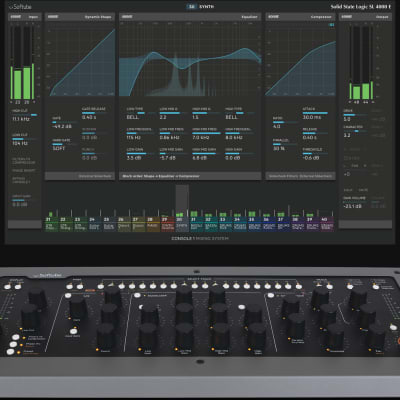Adjust compressor Ratio 4.0 slider
Viewport: 400px width, 400px height.
pos(284,123)
